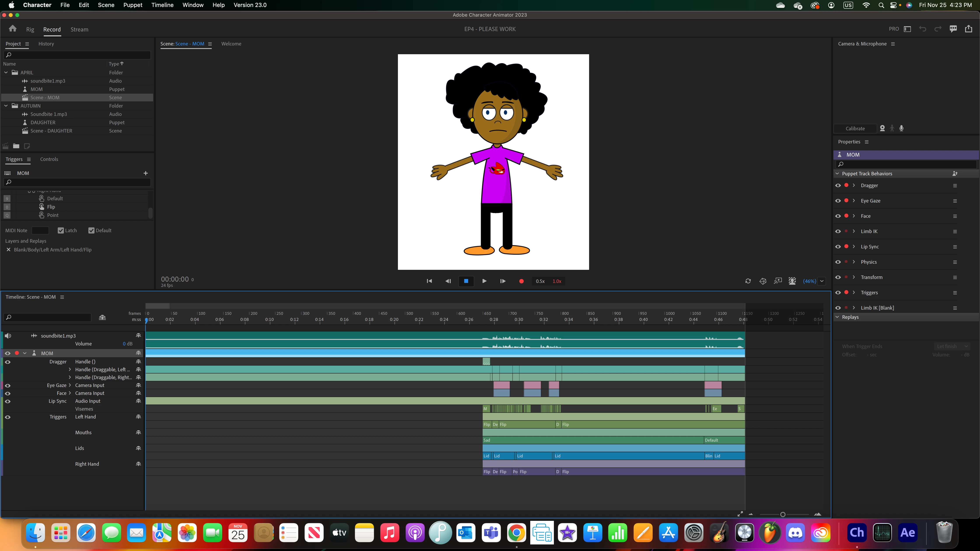This screenshot has height=551, width=980.
Task: Toggle the Default checkbox next to Latch
Action: (x=91, y=230)
